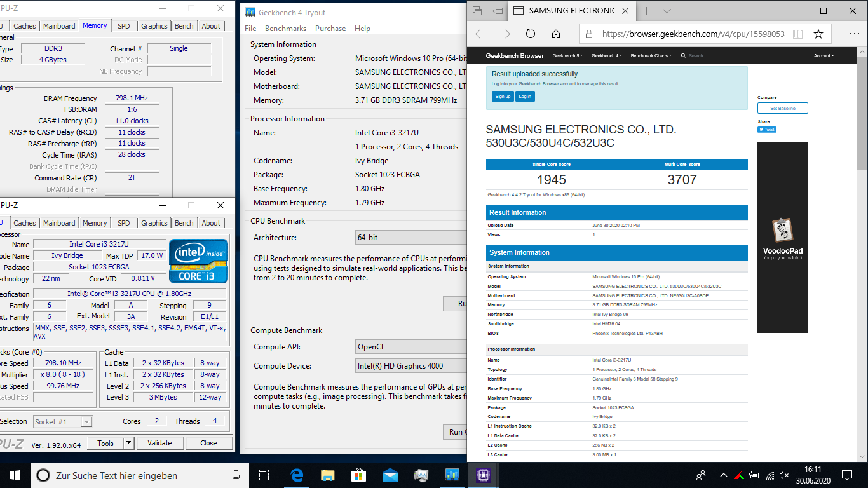Open the Compute Device dropdown
This screenshot has width=868, height=488.
click(x=411, y=366)
